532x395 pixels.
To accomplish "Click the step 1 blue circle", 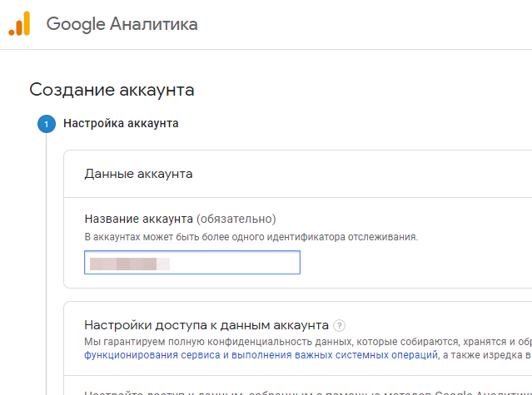I will click(46, 124).
